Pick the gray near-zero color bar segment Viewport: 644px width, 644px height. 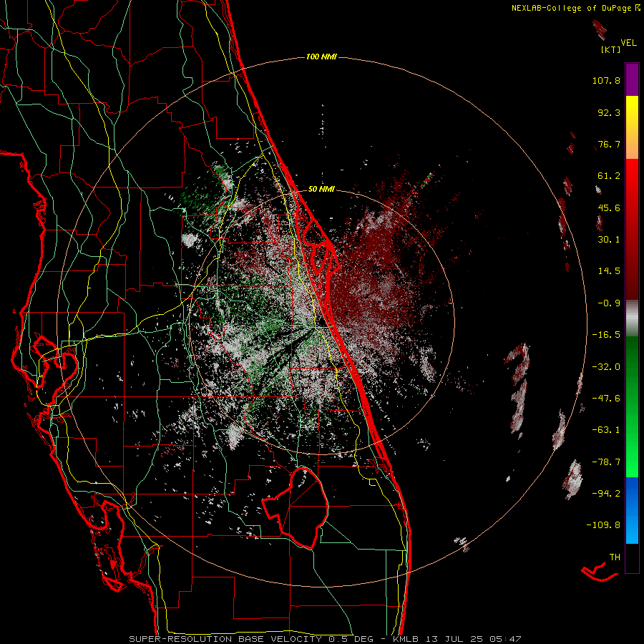[x=632, y=318]
